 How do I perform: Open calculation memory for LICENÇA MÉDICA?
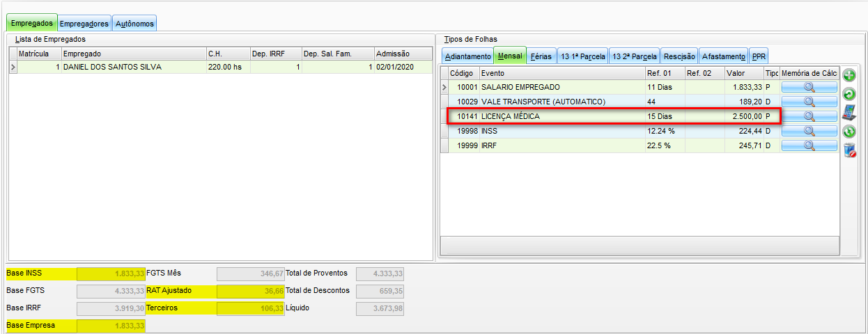(809, 116)
